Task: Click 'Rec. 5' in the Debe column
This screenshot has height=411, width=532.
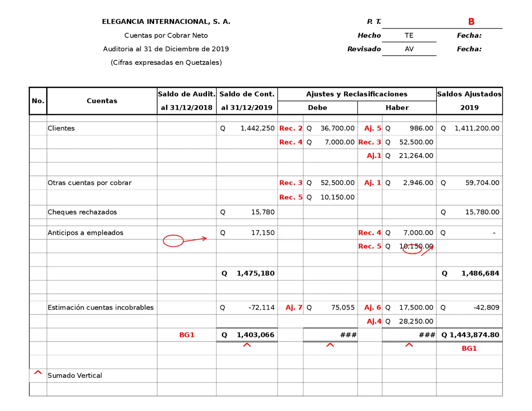Action: 291,197
